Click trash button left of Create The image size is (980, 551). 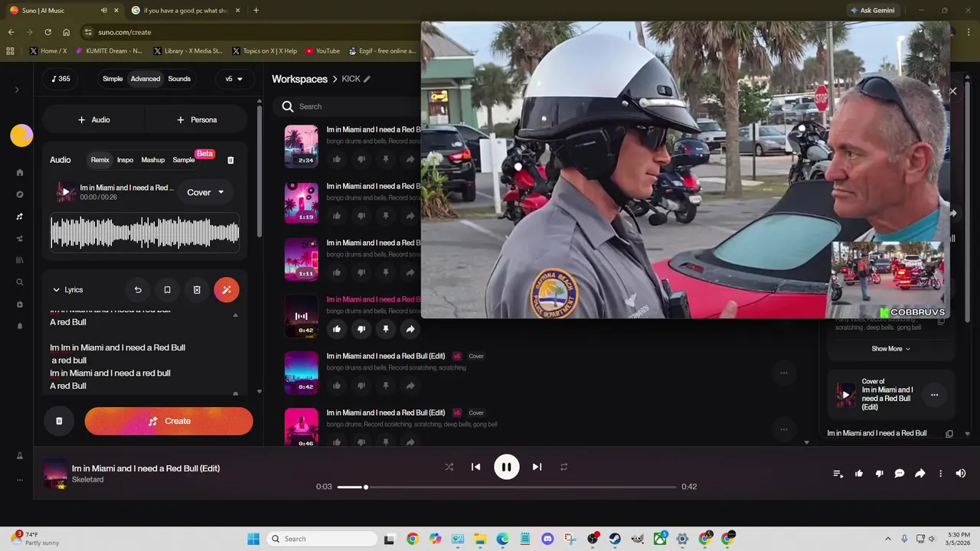[59, 421]
